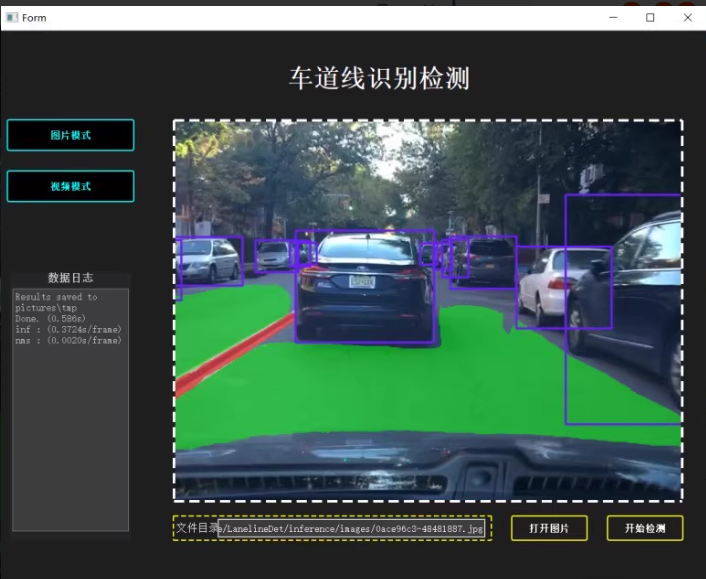The image size is (706, 579).
Task: Start detection with 开始检测
Action: 645,528
